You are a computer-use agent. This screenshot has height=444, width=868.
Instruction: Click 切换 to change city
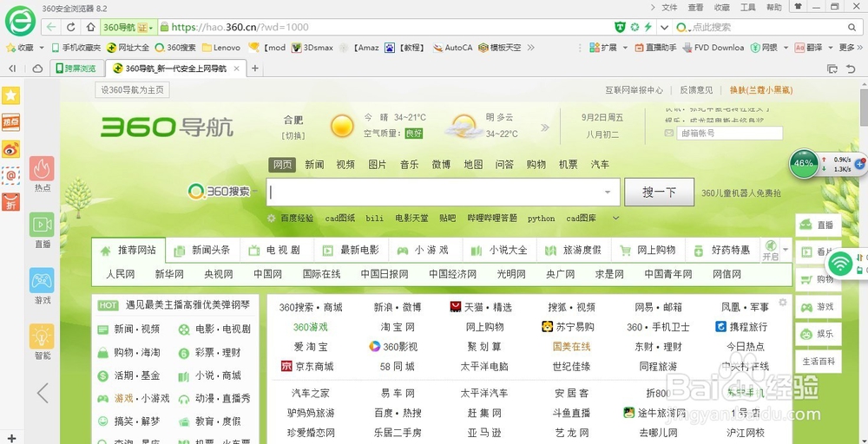pos(293,135)
